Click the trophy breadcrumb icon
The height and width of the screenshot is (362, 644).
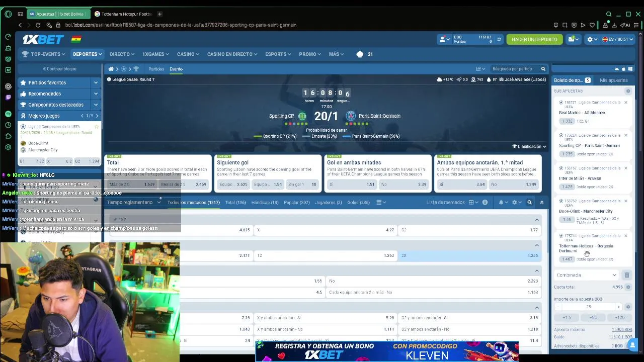pyautogui.click(x=136, y=69)
